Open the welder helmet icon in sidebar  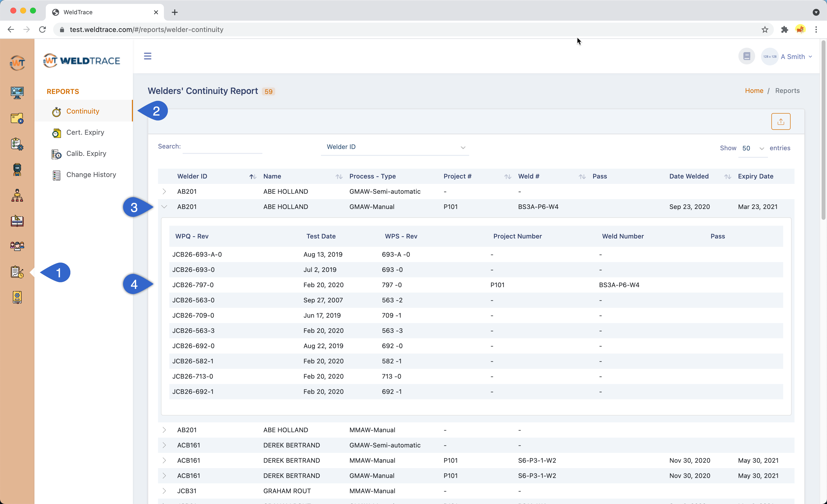coord(17,169)
